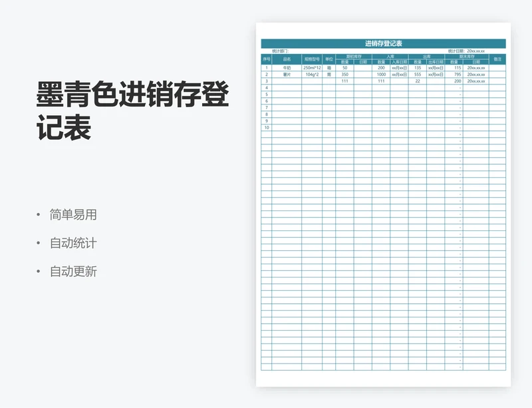
Task: Select the 品名 column header
Action: click(x=287, y=59)
